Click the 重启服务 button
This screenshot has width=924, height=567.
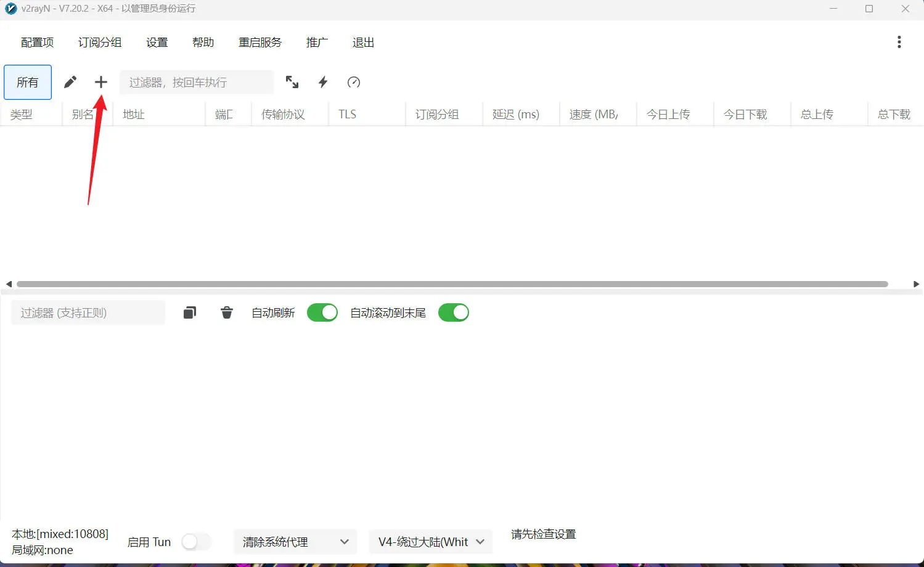tap(260, 42)
